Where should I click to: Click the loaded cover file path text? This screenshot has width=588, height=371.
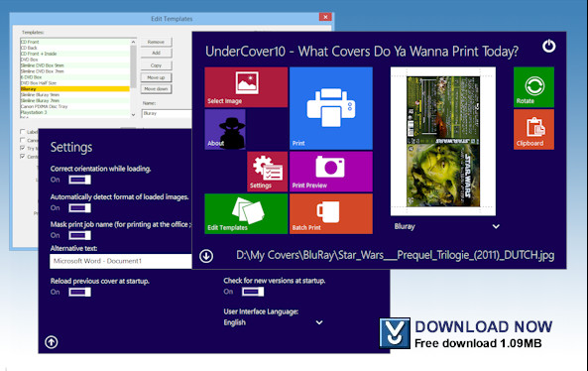coord(396,256)
